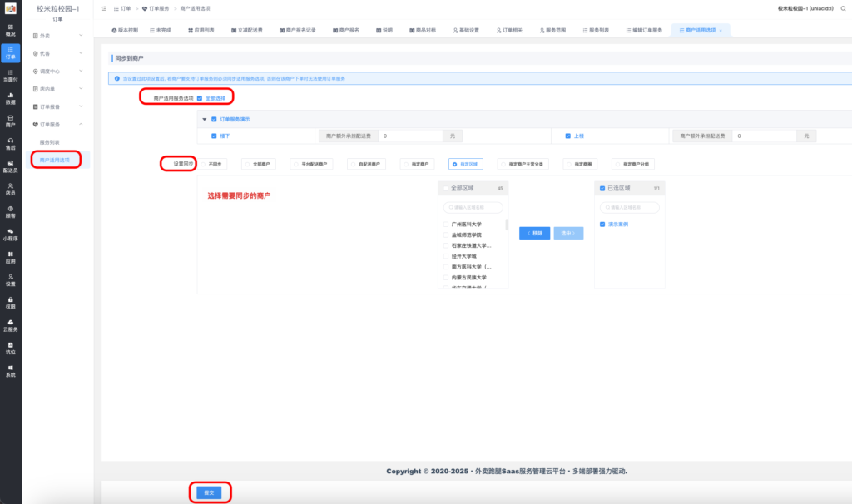Viewport: 852px width, 504px height.
Task: Click the 权限 lock icon
Action: click(x=10, y=302)
